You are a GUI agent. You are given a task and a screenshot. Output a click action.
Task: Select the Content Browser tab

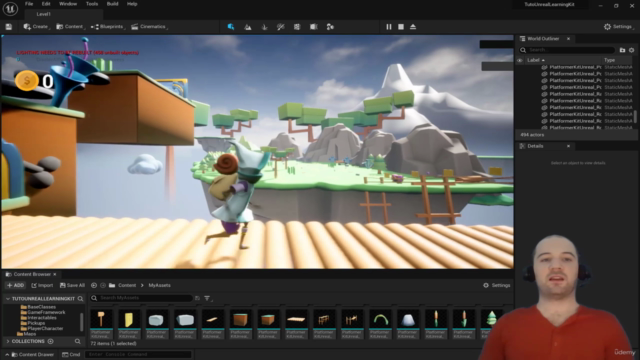32,274
